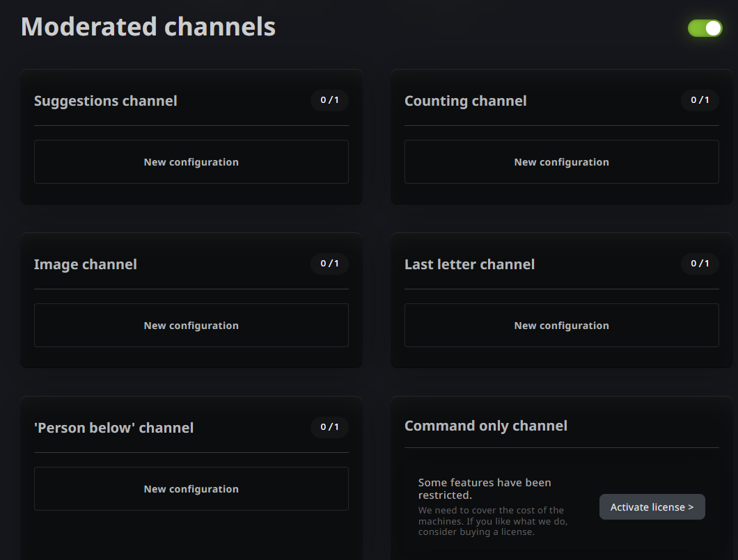This screenshot has height=560, width=738.
Task: Click the Counting channel 0/1 badge
Action: point(700,100)
